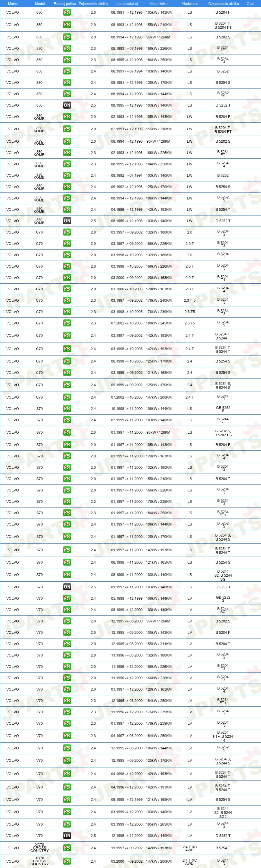Image resolution: width=261 pixels, height=868 pixels.
Task: Click petrol icon in 850 KOMBI 04.1996 -> 12.1996 row
Action: tap(67, 209)
